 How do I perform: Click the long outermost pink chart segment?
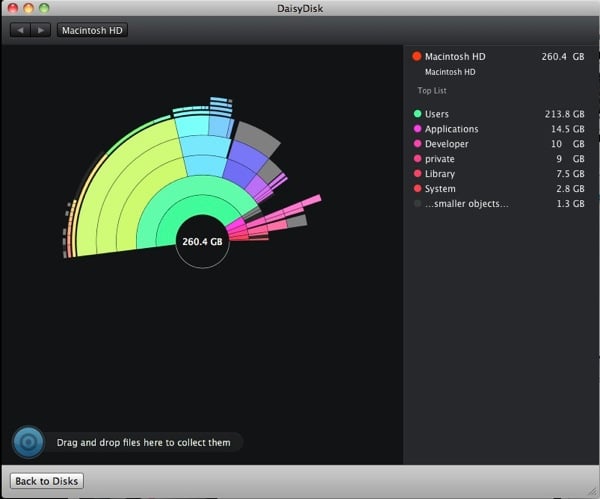[311, 201]
